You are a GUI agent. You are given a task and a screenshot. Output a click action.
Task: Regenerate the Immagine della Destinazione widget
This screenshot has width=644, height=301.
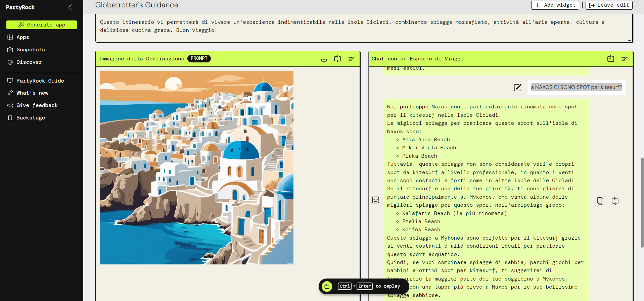[x=337, y=59]
